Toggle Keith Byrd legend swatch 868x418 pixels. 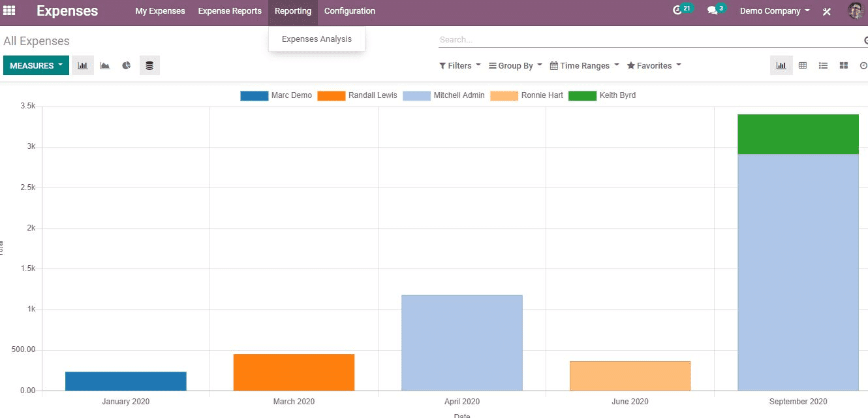583,95
